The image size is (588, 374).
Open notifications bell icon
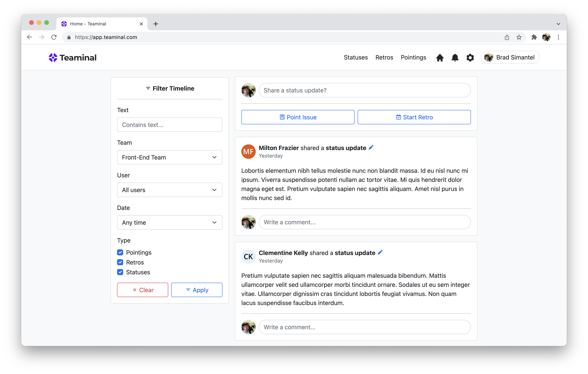pyautogui.click(x=455, y=58)
